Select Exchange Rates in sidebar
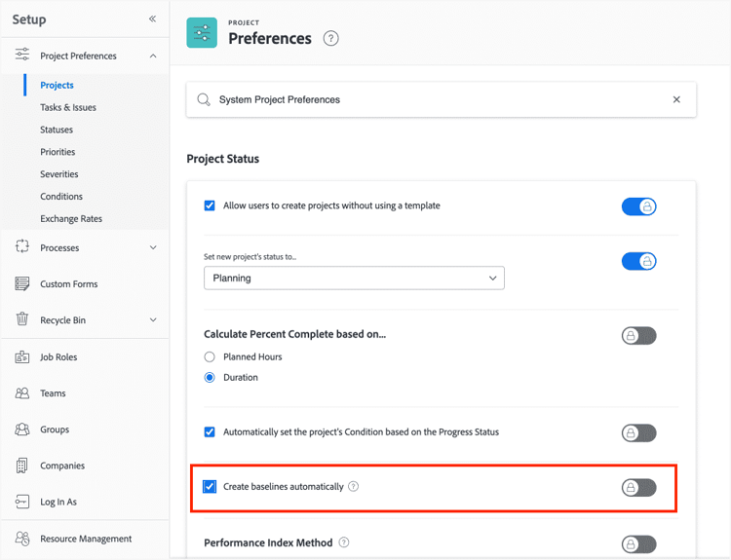 click(71, 218)
